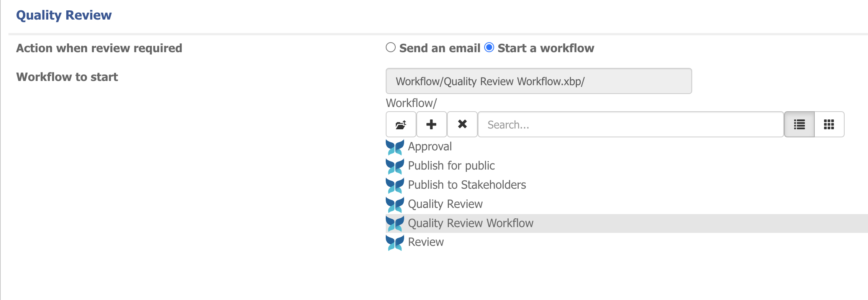Click the Approval workflow icon
Viewport: 868px width, 300px height.
(x=395, y=147)
